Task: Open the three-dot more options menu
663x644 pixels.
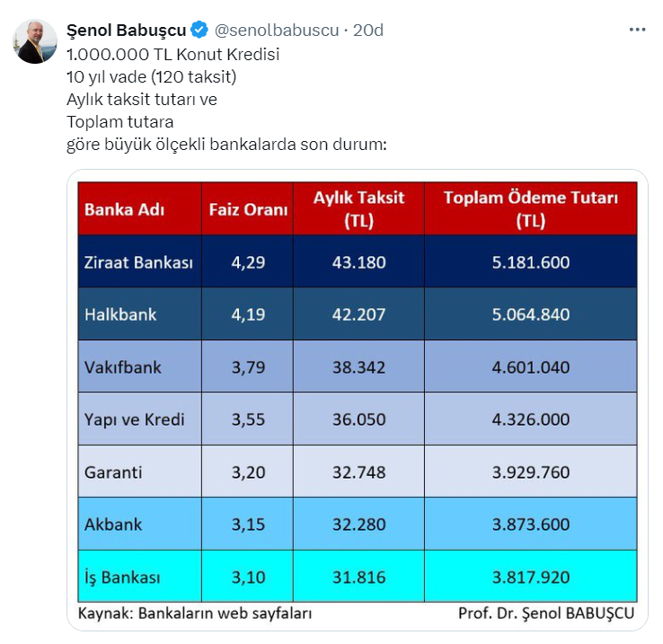Action: (x=637, y=29)
